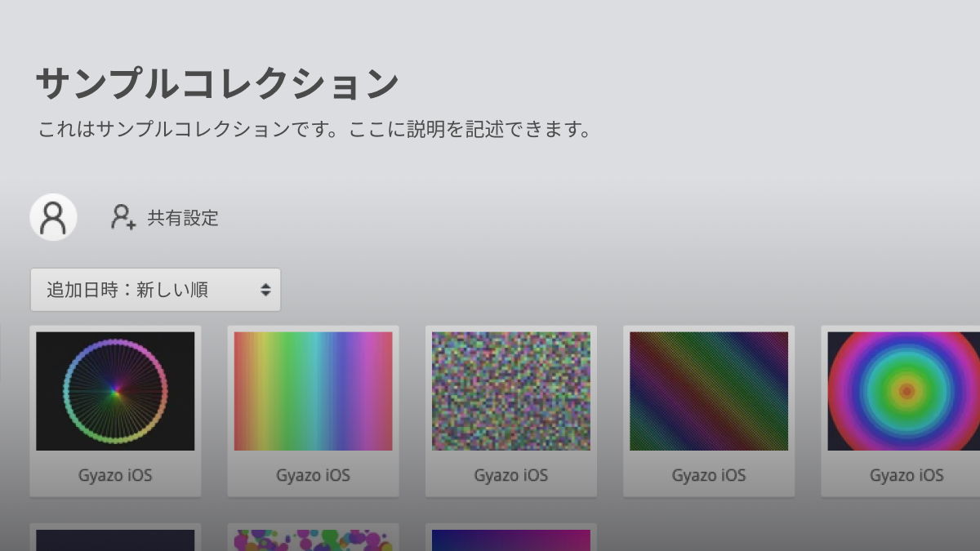Click Gyazo iOS label under vertical stripes
Viewport: 980px width, 551px height.
pos(313,475)
